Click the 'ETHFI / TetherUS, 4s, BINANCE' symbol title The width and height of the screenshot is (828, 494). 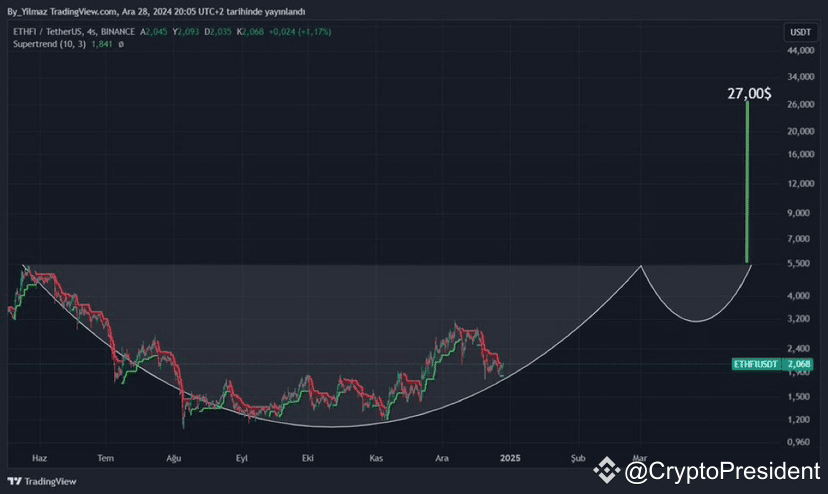(73, 32)
